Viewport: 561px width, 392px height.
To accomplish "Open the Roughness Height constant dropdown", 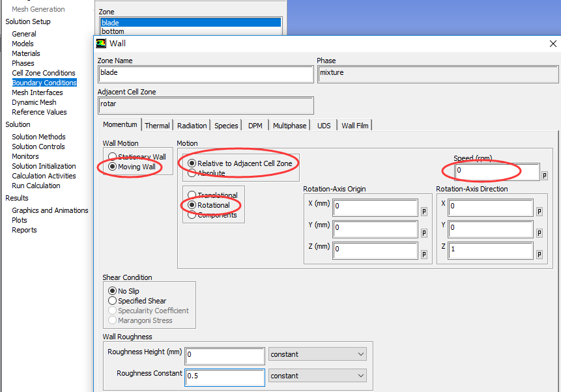I will click(317, 354).
